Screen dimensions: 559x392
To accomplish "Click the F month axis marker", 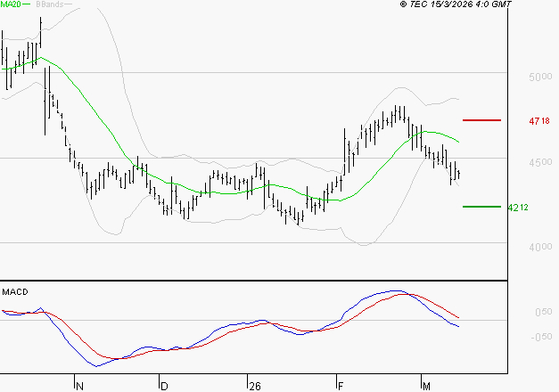I will (x=341, y=386).
